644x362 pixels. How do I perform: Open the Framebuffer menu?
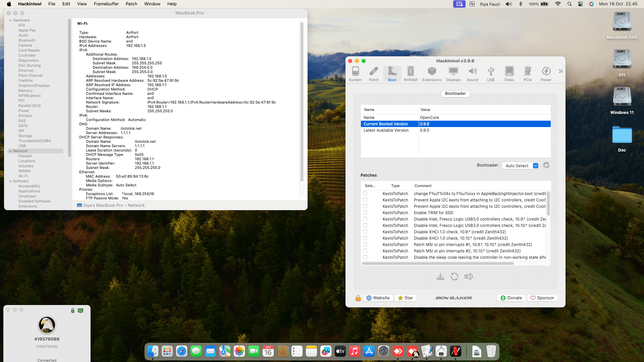[106, 4]
